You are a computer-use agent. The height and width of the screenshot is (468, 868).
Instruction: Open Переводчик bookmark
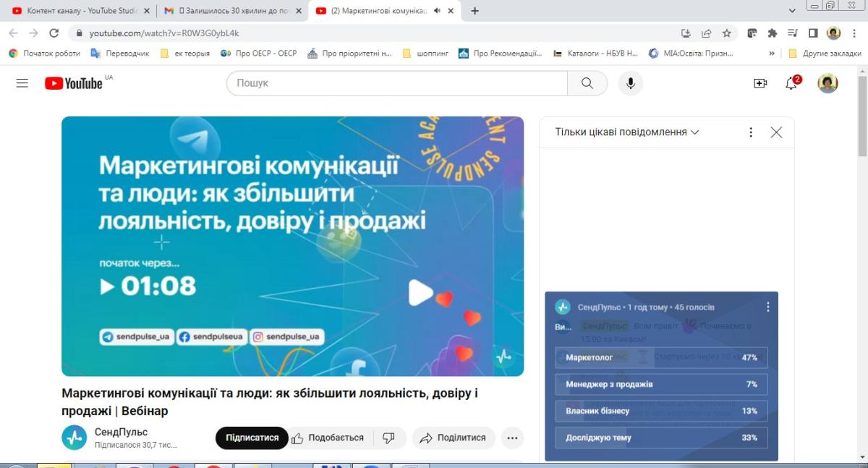pos(120,53)
